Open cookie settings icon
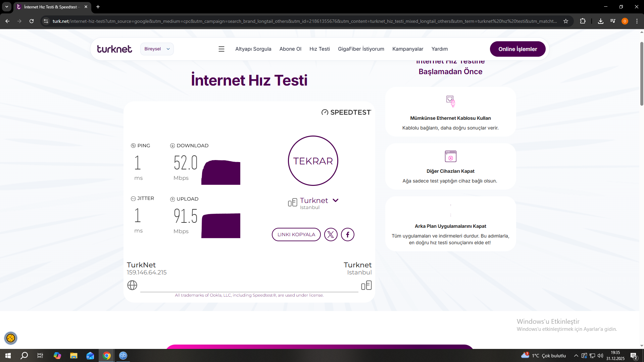Image resolution: width=644 pixels, height=362 pixels. pos(11,338)
